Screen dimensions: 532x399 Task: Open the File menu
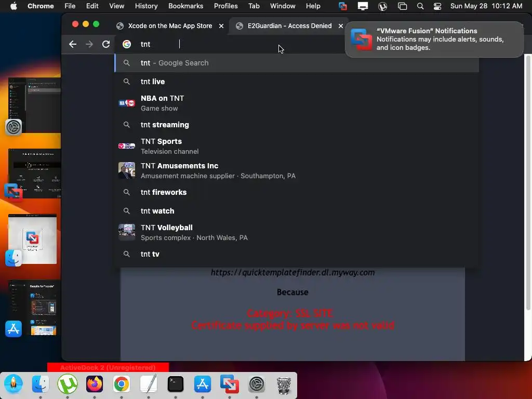pos(70,6)
